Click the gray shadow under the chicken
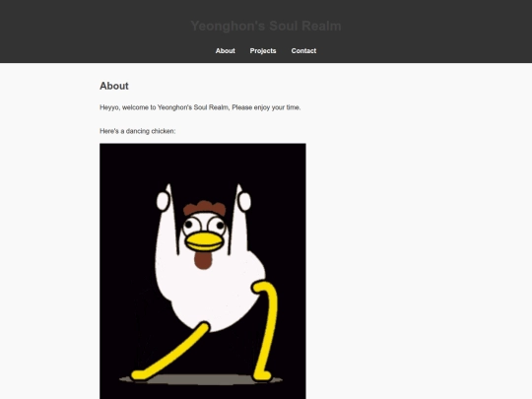The height and width of the screenshot is (399, 532). coord(201,379)
